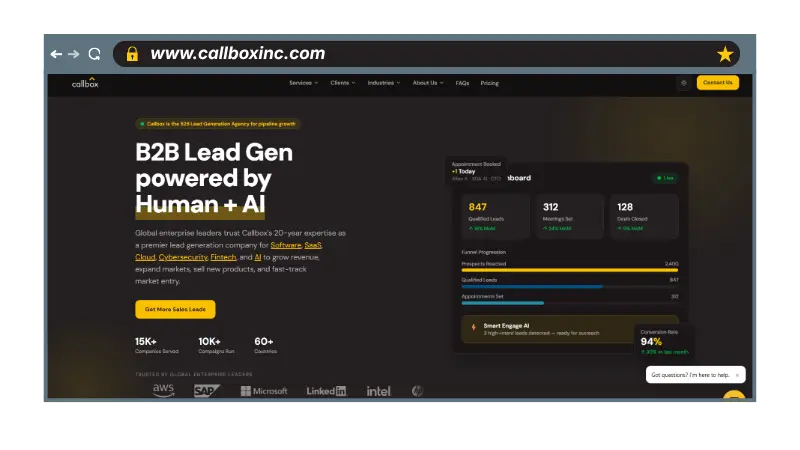Click the Trusted by Global Enterprise Leaders text
The width and height of the screenshot is (800, 450).
pyautogui.click(x=194, y=374)
